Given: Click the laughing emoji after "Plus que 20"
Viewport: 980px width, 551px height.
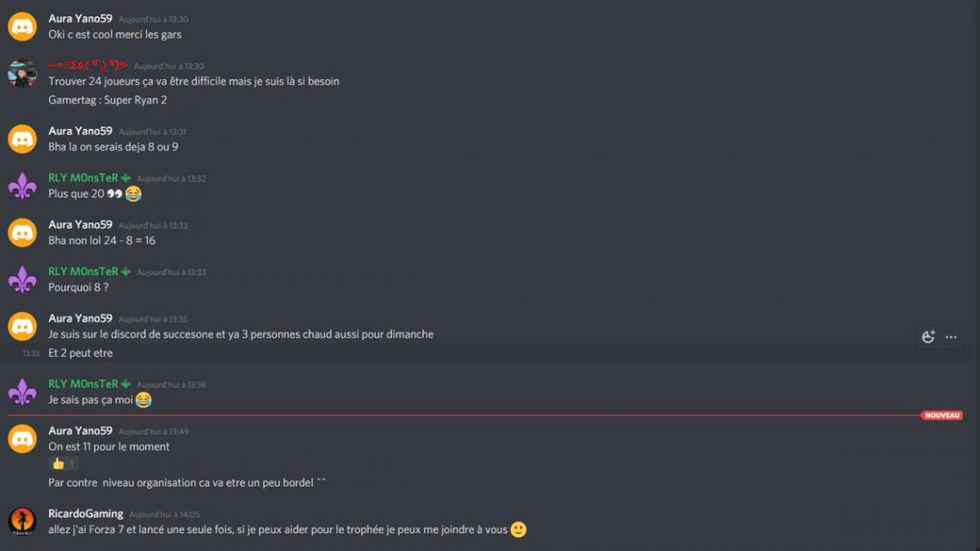Looking at the screenshot, I should (x=133, y=194).
